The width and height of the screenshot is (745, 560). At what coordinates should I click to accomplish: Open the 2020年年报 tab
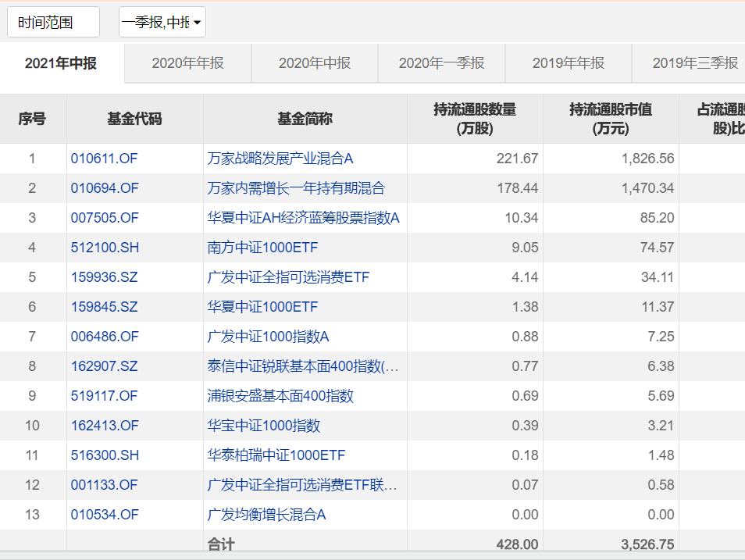pos(187,62)
